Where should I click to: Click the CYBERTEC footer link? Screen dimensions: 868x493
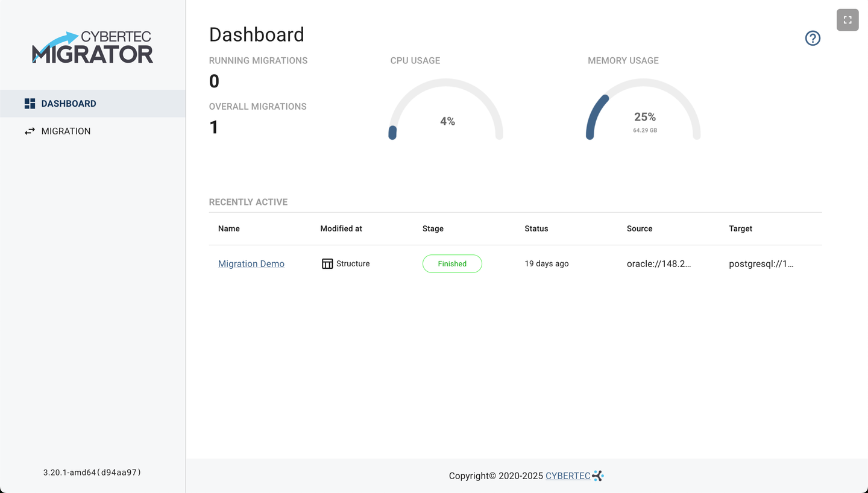tap(567, 476)
